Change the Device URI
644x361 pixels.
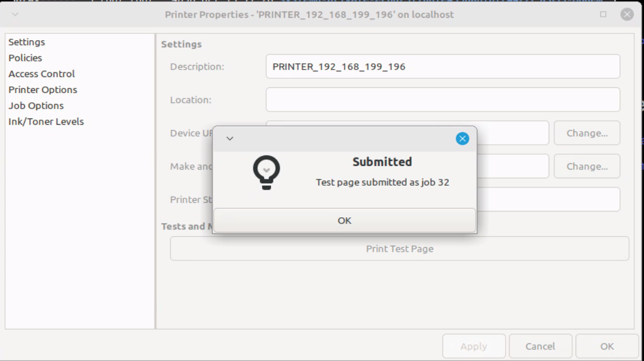pos(587,133)
